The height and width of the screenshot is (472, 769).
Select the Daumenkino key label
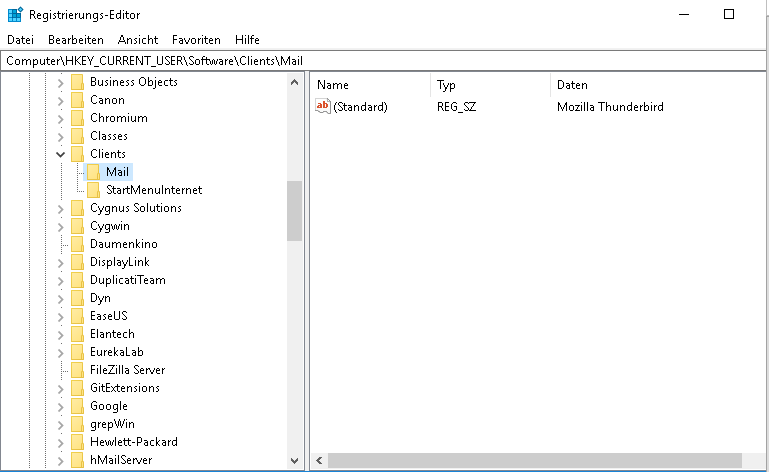(124, 244)
